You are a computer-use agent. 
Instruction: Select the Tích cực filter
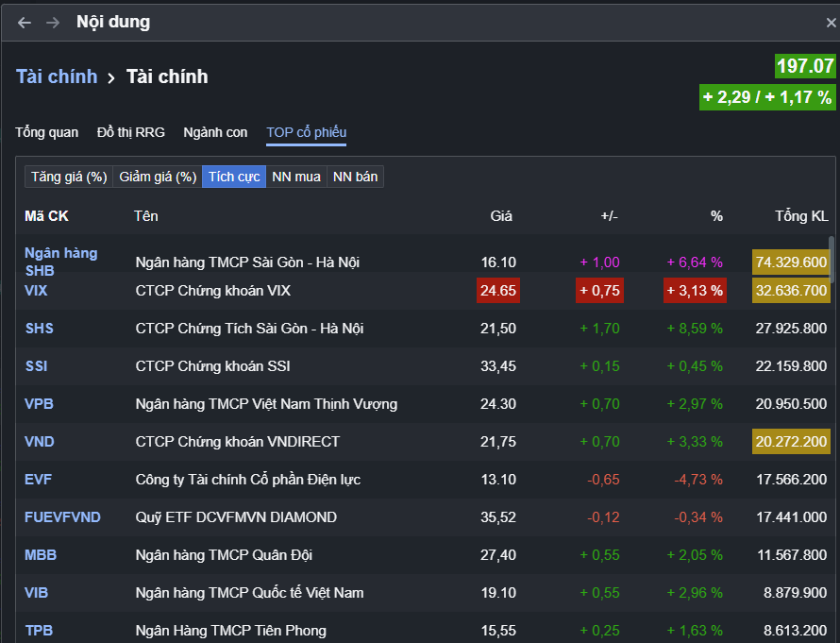[234, 177]
